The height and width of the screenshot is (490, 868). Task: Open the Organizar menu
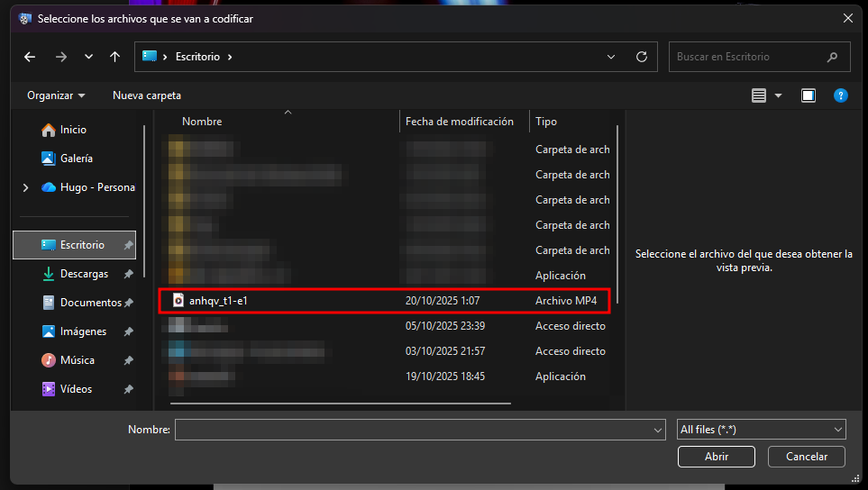[56, 95]
